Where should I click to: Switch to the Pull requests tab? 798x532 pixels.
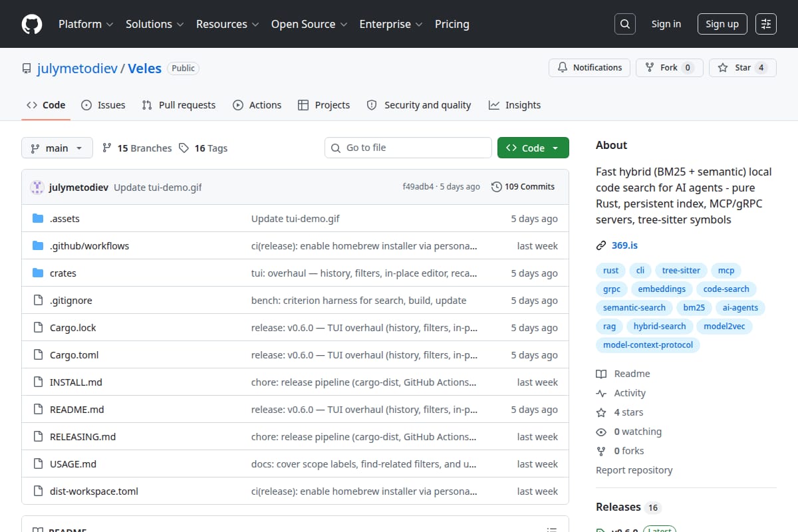click(x=179, y=105)
